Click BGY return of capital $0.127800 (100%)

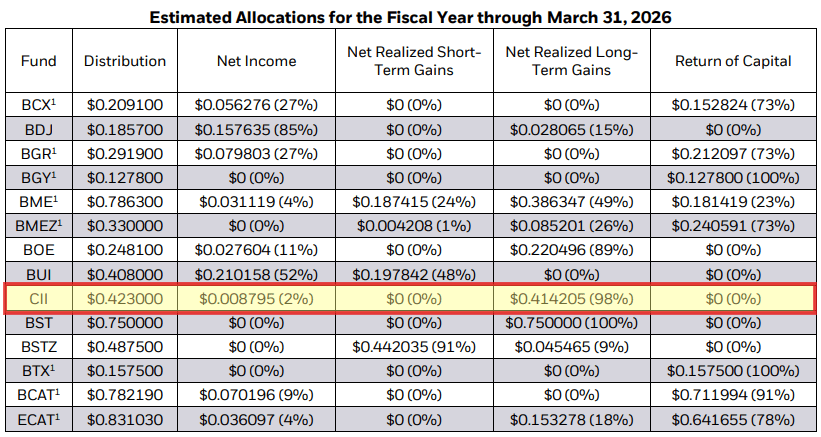(733, 177)
